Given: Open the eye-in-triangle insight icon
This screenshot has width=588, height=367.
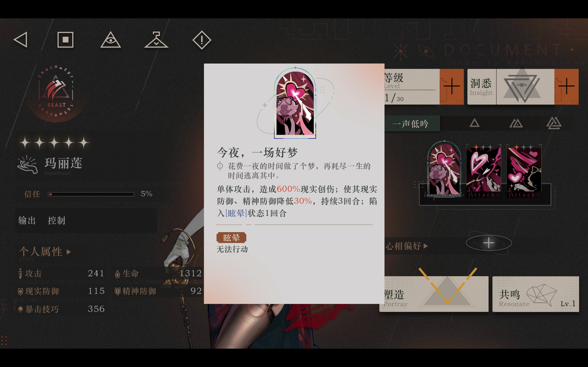Looking at the screenshot, I should click(110, 39).
